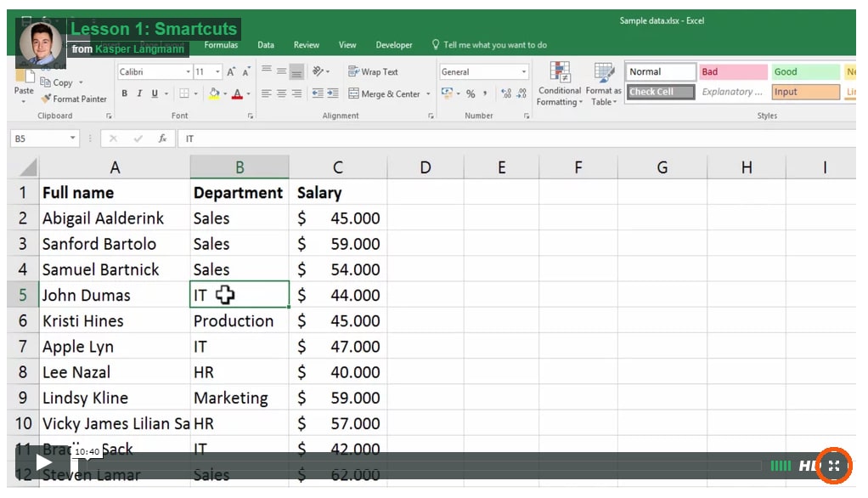Toggle Underline formatting
This screenshot has height=498, width=868.
click(x=155, y=93)
